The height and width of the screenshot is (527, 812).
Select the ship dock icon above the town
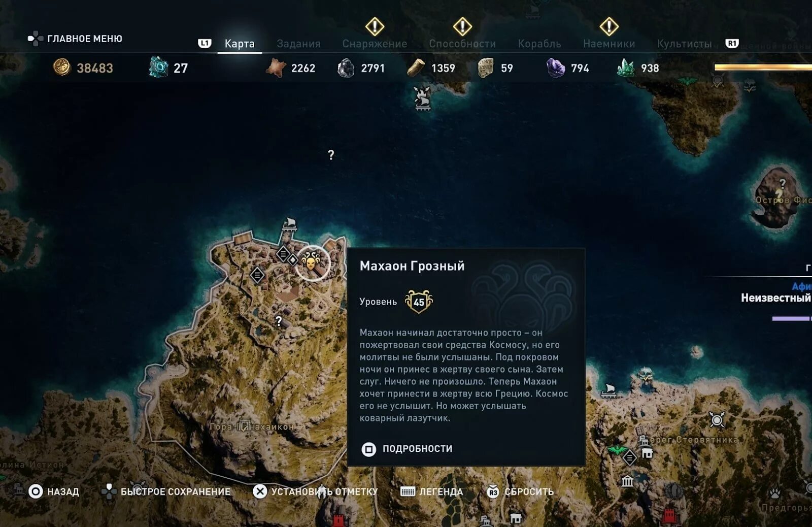pos(289,224)
